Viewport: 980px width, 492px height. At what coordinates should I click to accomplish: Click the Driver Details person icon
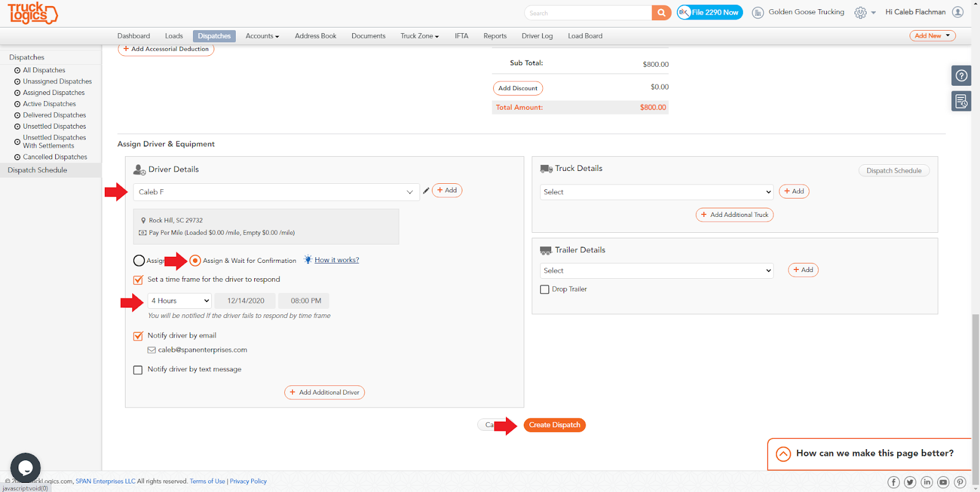(140, 170)
